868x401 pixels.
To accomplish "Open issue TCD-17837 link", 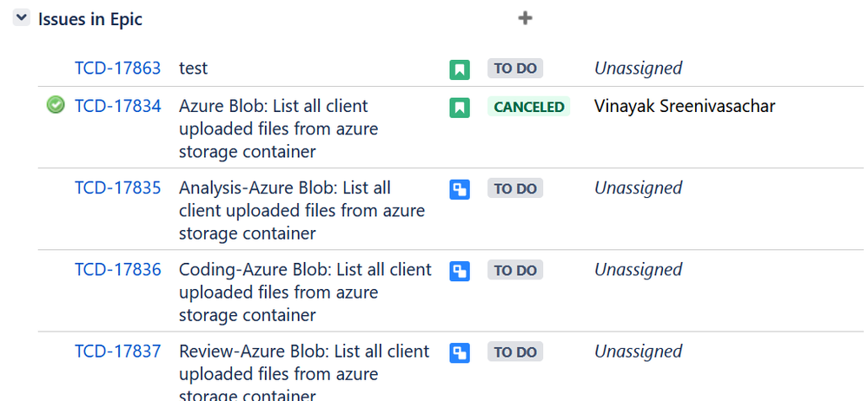I will (x=117, y=352).
